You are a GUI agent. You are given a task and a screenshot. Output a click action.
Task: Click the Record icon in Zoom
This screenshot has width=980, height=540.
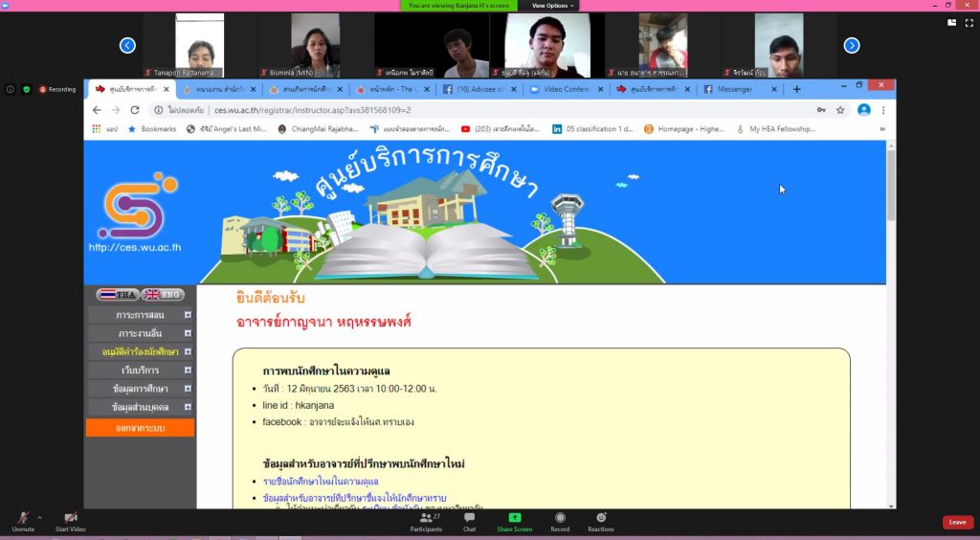(560, 519)
